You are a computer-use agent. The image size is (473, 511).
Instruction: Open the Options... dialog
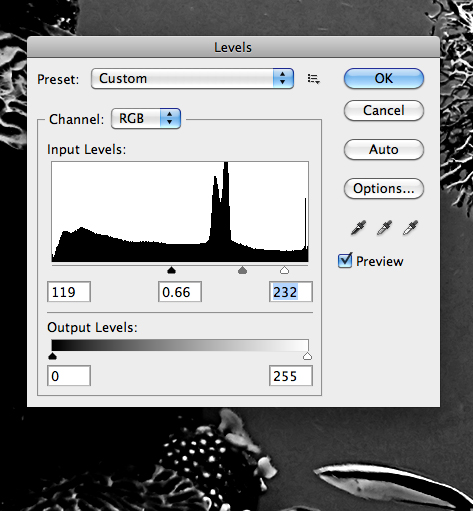pyautogui.click(x=384, y=189)
